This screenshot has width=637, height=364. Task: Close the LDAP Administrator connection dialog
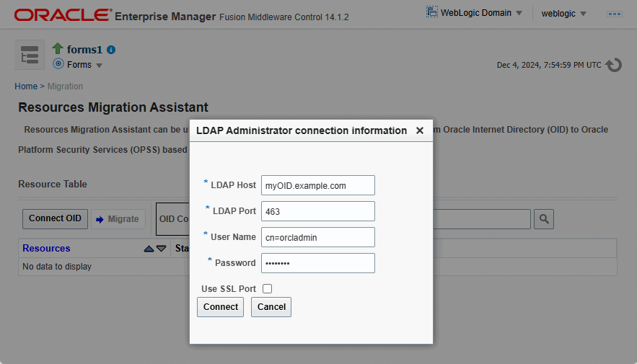click(x=420, y=130)
